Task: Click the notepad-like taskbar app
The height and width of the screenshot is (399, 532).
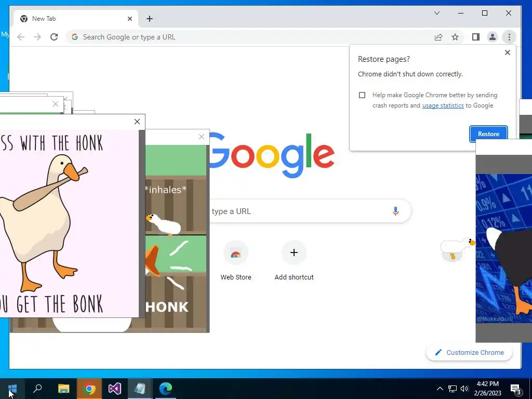Action: (140, 389)
